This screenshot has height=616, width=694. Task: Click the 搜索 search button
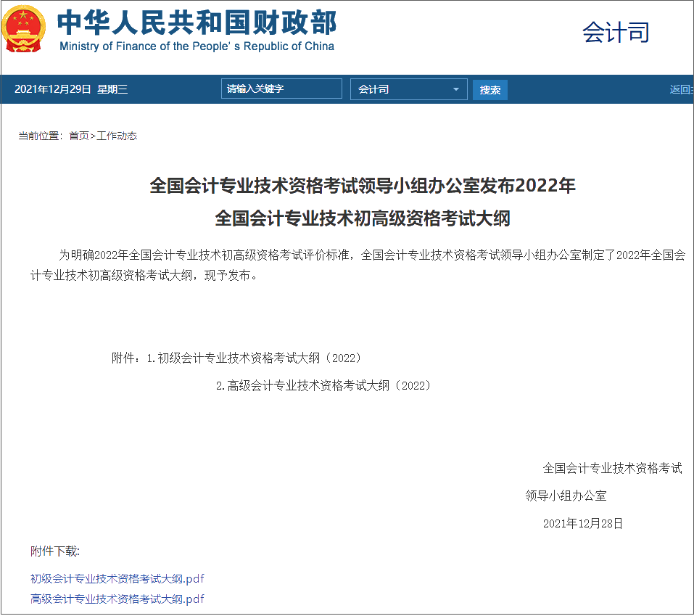(x=489, y=89)
